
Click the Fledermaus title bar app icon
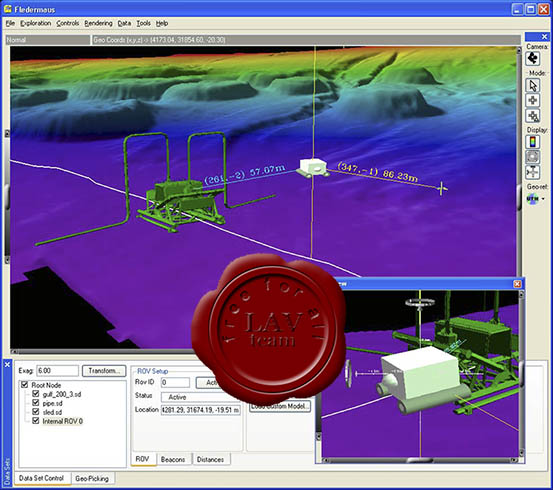(8, 9)
